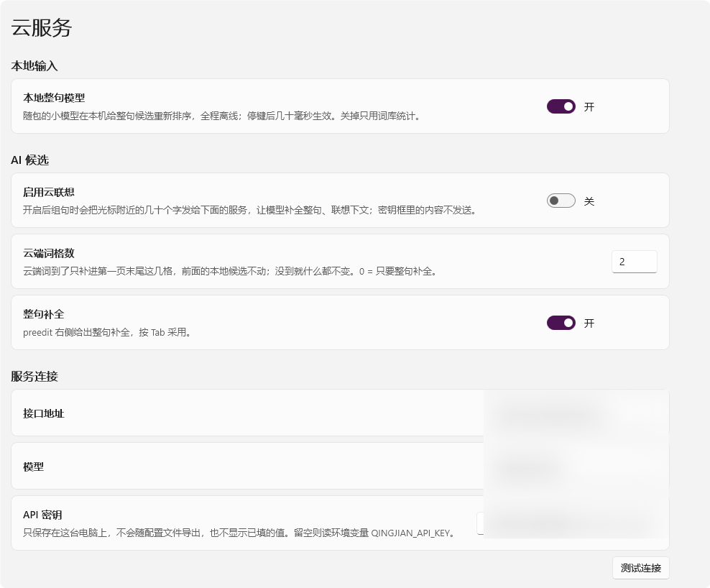Click the 开 label beside 整句补全
Viewport: 710px width, 588px height.
pos(589,323)
